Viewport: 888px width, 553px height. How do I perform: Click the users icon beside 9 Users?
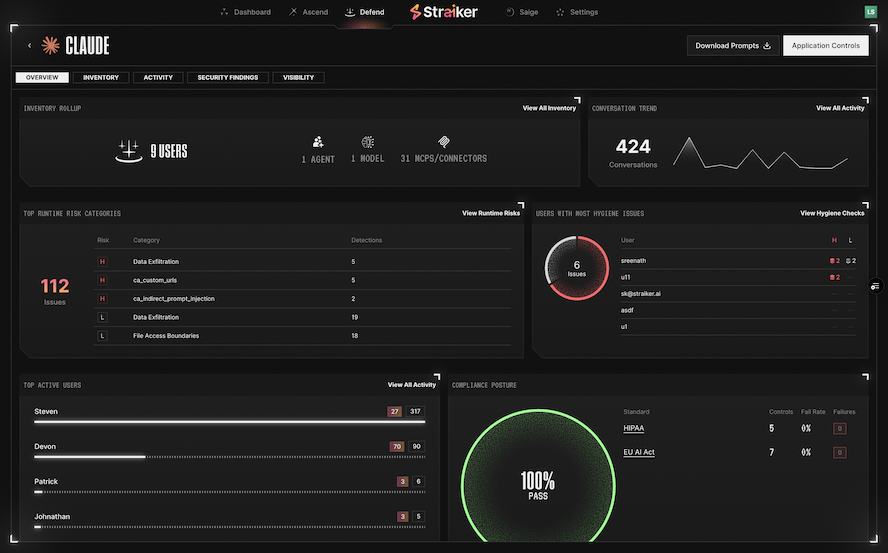[x=129, y=151]
